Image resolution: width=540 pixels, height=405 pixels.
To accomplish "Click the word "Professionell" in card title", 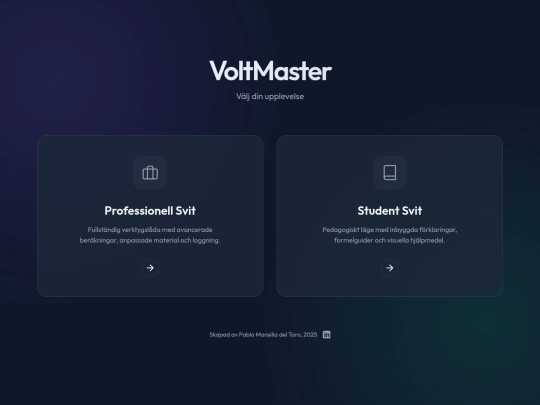I will pyautogui.click(x=138, y=211).
